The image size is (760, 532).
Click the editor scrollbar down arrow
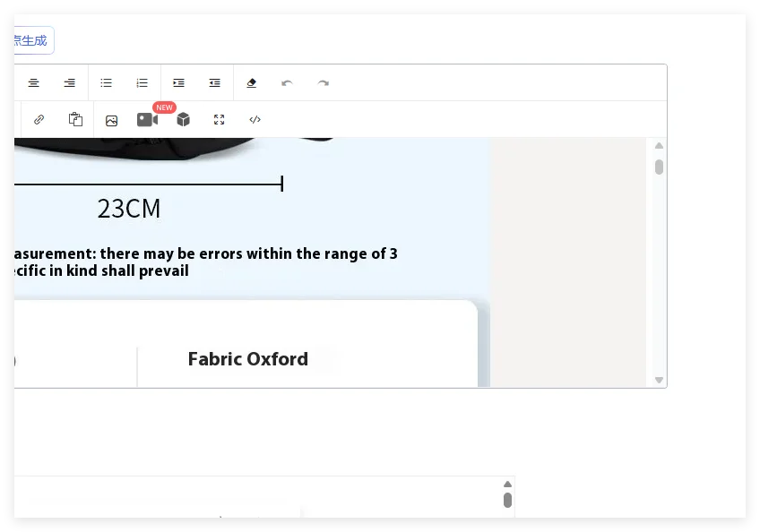point(659,380)
